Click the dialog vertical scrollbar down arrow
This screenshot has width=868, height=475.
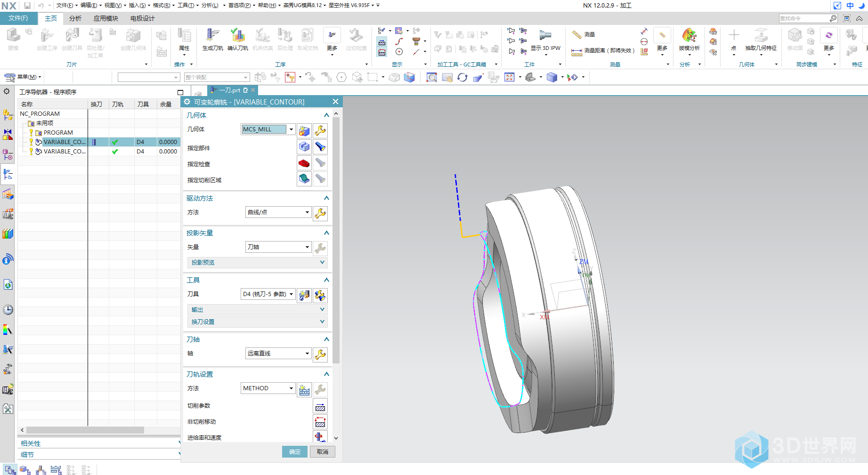pyautogui.click(x=336, y=438)
